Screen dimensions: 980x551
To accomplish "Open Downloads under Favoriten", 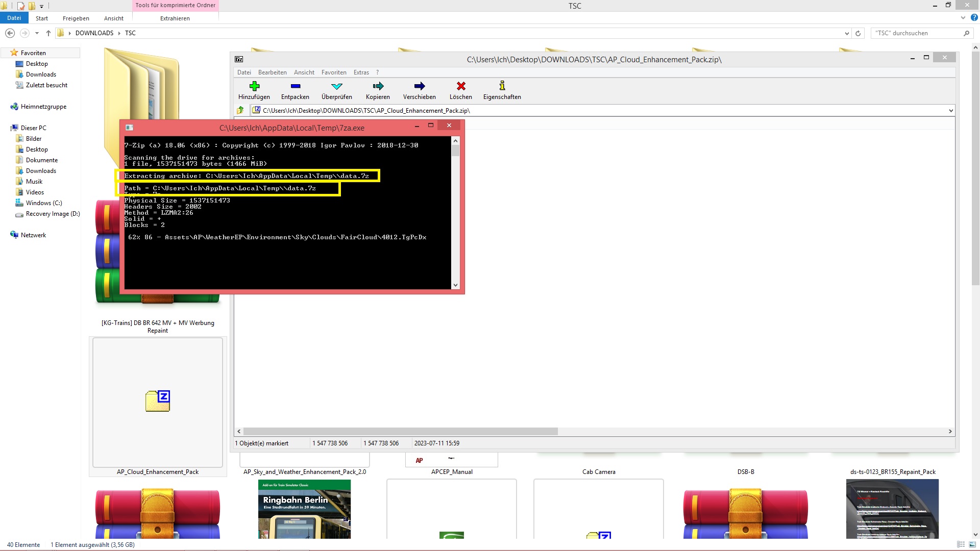I will [x=41, y=74].
